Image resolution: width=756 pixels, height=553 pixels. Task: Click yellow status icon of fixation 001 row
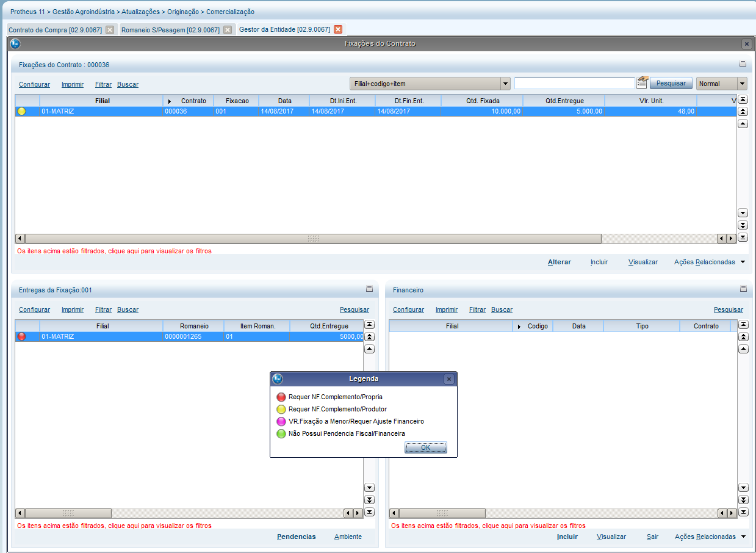click(x=22, y=111)
